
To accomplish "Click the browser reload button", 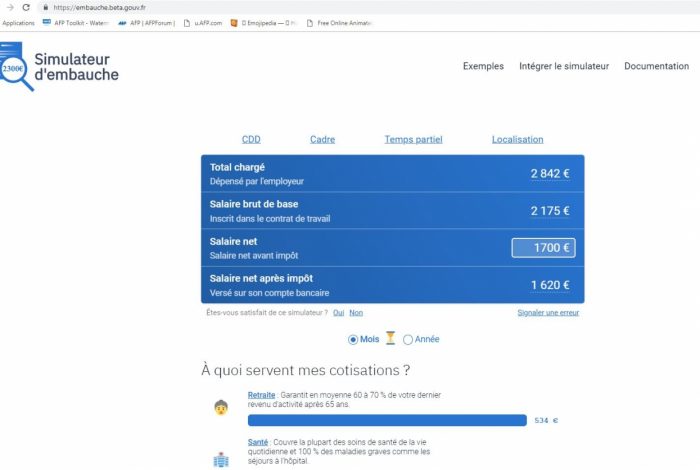I will pyautogui.click(x=26, y=7).
